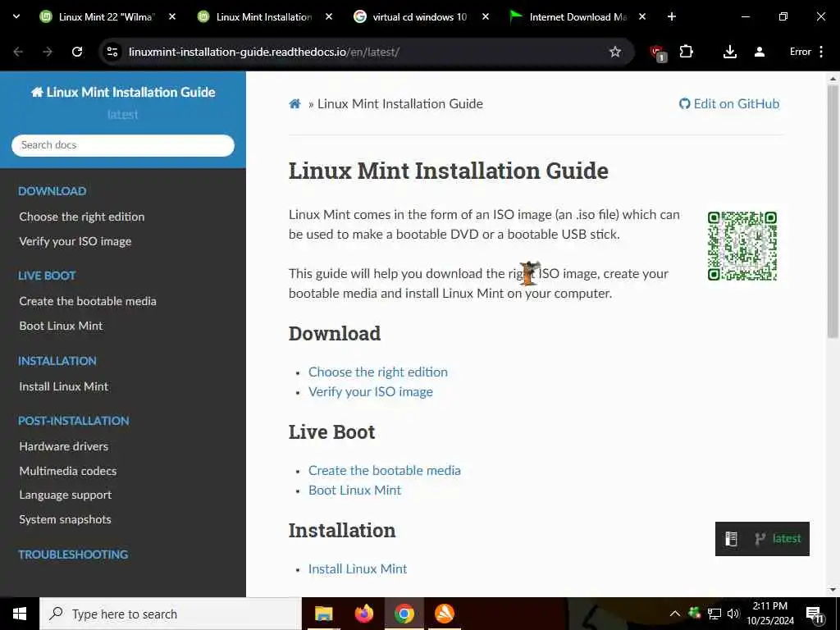Close the virtual cd windows 10 tab

[486, 17]
